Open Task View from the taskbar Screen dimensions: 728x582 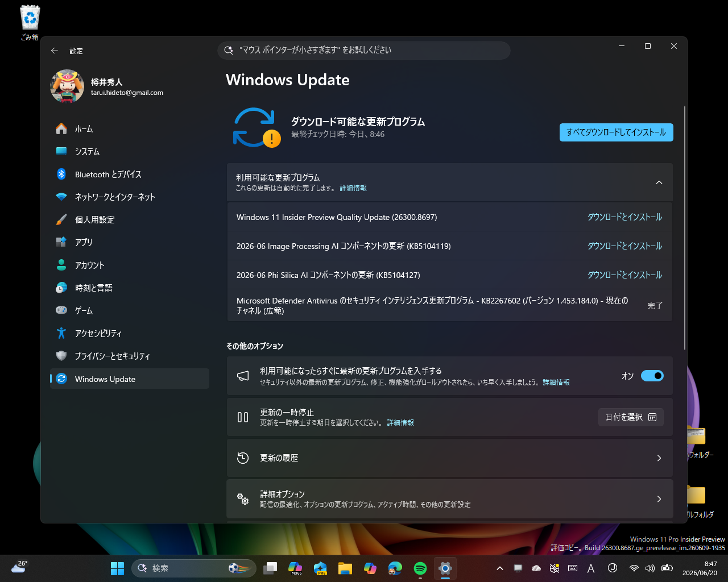270,568
